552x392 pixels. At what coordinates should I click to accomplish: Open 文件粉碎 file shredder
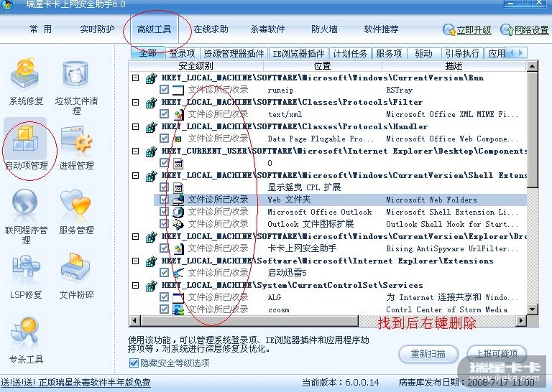76,276
